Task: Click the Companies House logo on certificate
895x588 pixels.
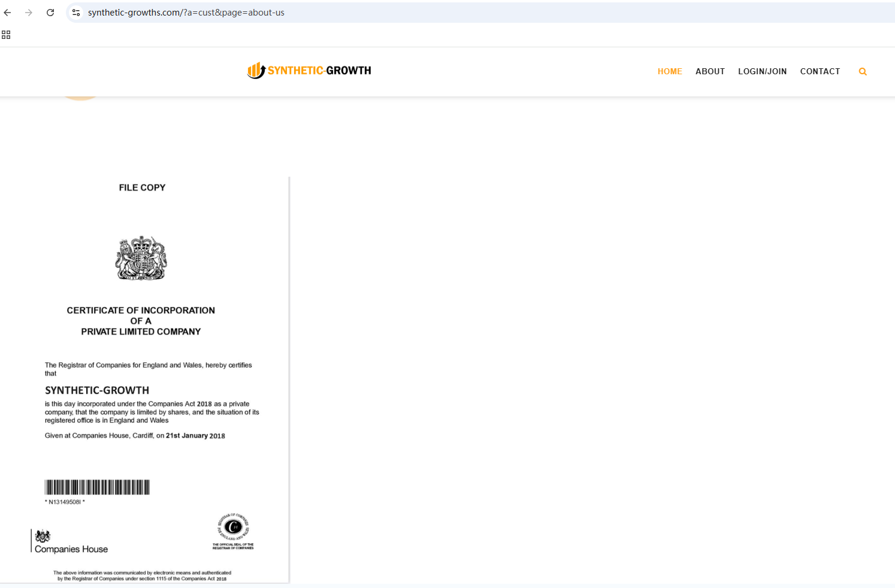Action: click(70, 541)
